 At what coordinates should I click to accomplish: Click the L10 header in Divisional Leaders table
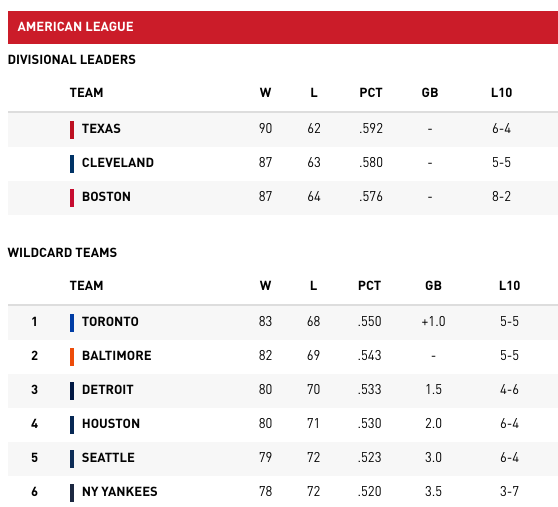[501, 93]
